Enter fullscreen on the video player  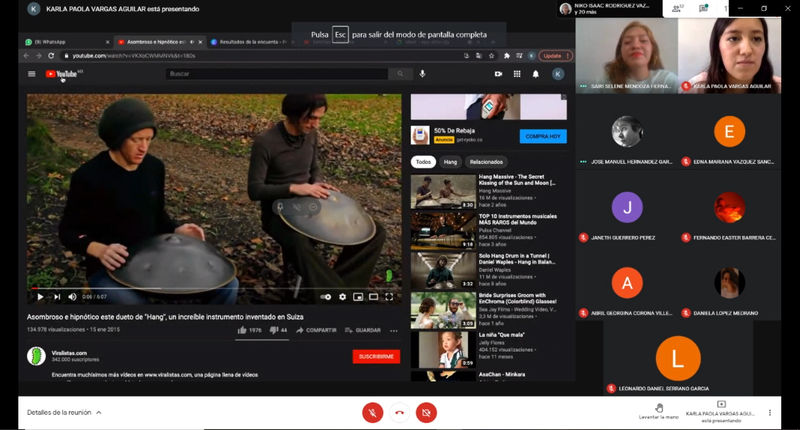tap(389, 297)
